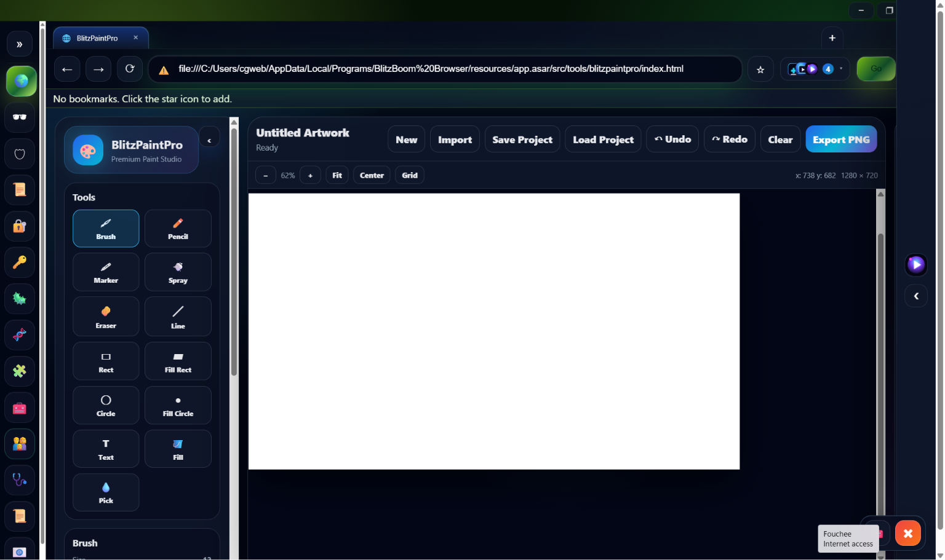The height and width of the screenshot is (560, 945).
Task: Click the white drawing canvas
Action: pos(494,331)
